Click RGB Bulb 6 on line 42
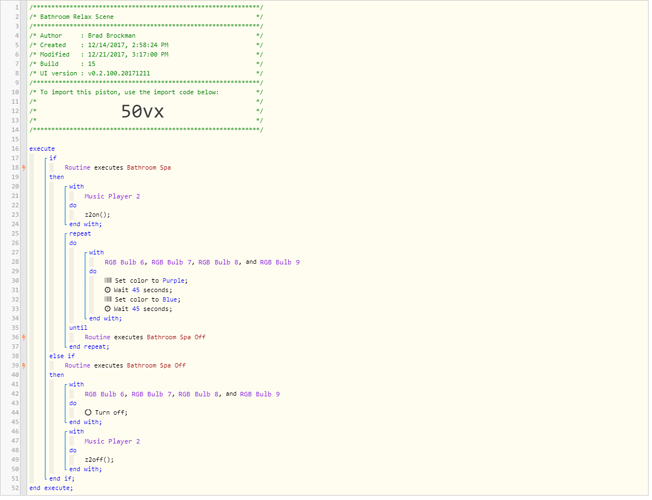 pyautogui.click(x=104, y=394)
